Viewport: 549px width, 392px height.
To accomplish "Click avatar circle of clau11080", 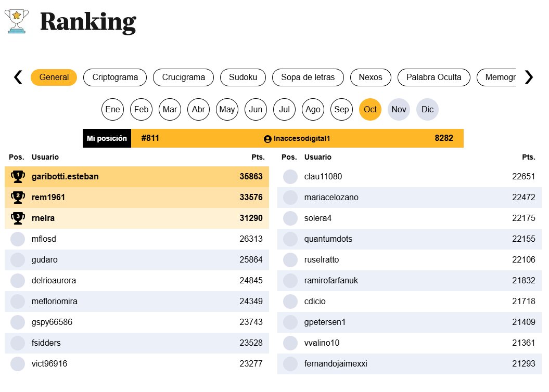I will coord(290,177).
